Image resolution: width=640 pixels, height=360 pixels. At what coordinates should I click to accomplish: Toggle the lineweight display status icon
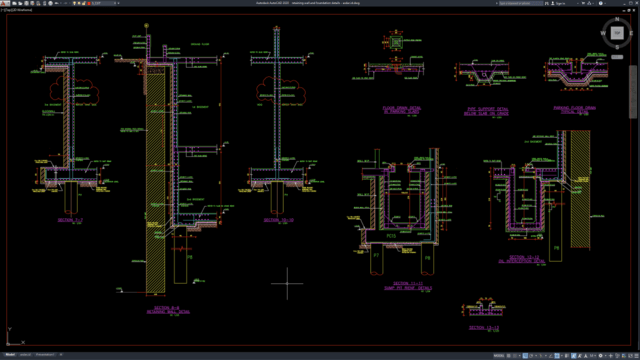[x=567, y=356]
